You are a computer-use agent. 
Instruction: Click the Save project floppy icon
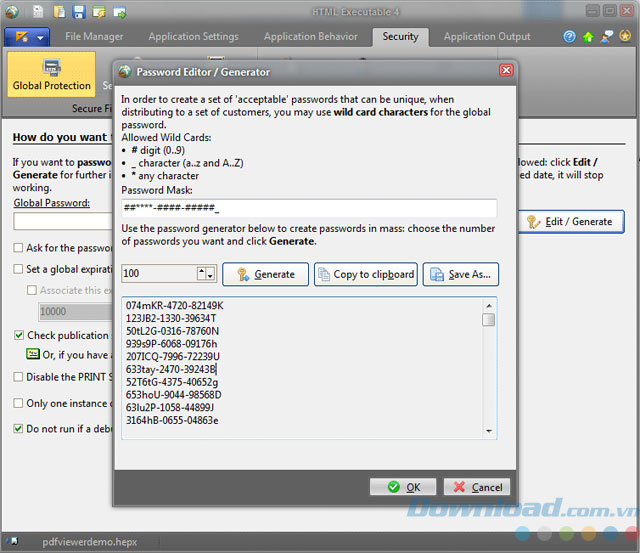coord(79,12)
